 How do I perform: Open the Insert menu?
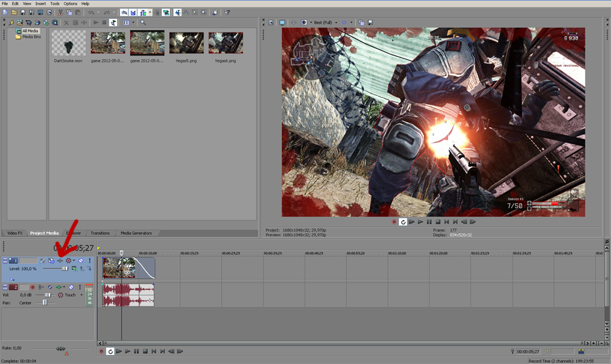click(40, 4)
